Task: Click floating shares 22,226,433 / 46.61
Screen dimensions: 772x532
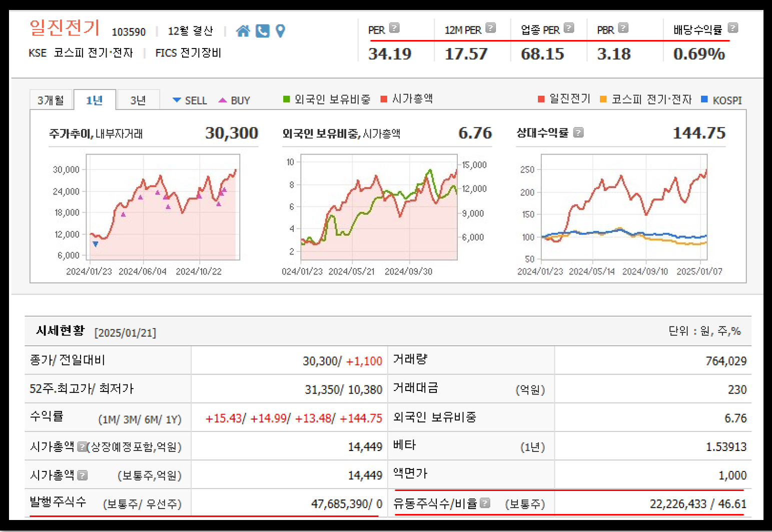Action: 698,503
